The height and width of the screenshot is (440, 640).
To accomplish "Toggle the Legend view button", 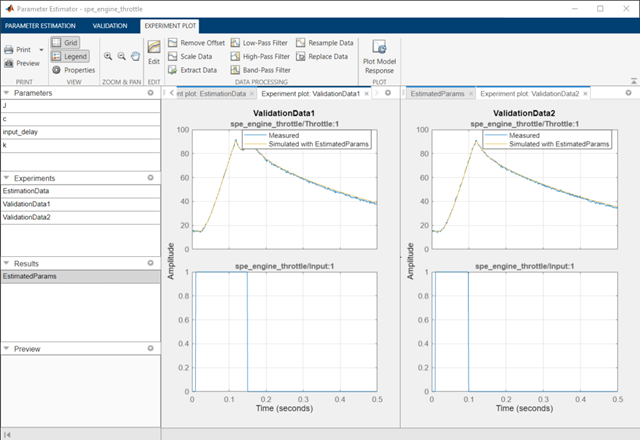I will (70, 56).
